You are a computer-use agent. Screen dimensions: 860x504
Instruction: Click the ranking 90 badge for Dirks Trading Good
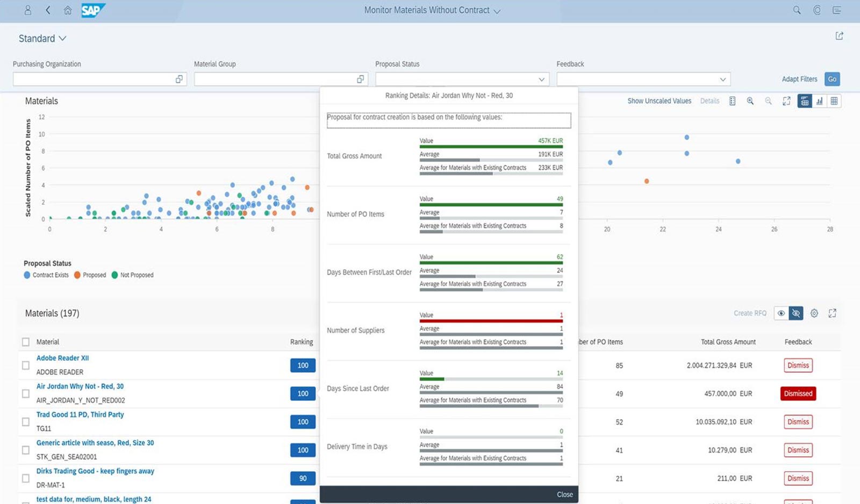[x=303, y=478]
